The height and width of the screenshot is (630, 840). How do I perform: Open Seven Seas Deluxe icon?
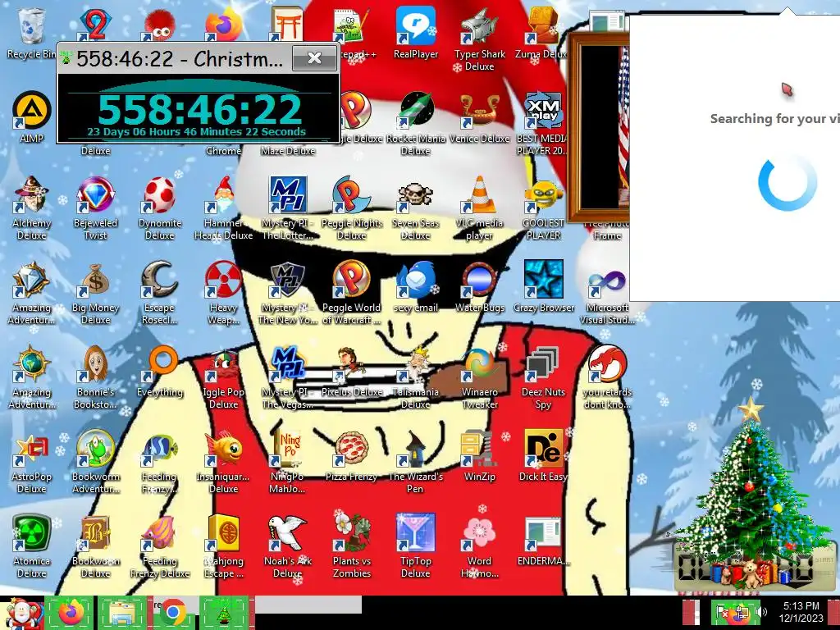(416, 195)
